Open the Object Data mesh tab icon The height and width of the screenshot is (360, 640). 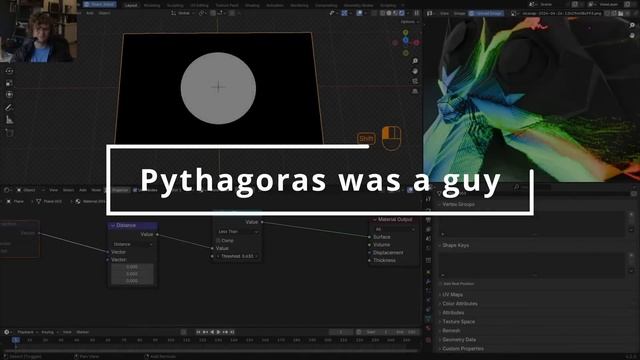click(x=428, y=319)
